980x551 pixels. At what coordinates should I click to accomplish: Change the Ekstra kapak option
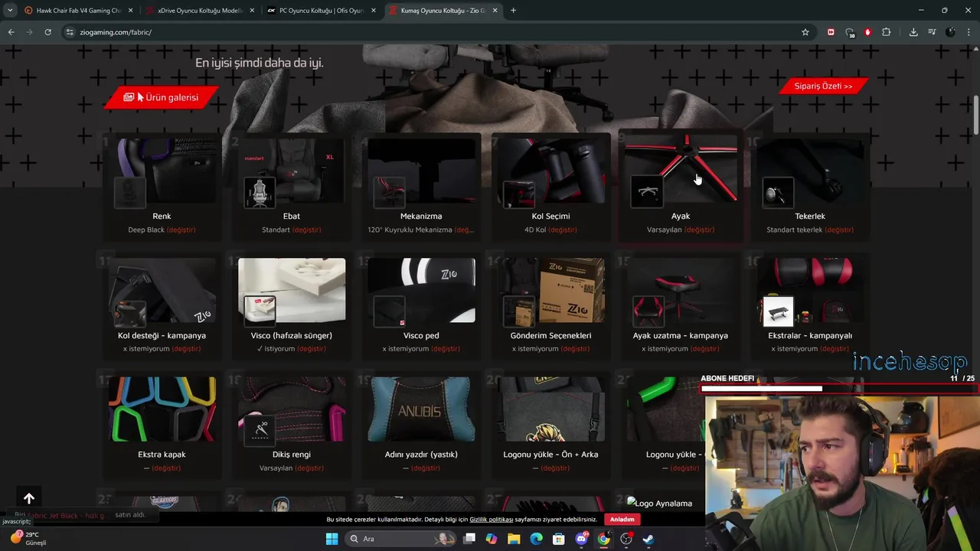(x=166, y=468)
